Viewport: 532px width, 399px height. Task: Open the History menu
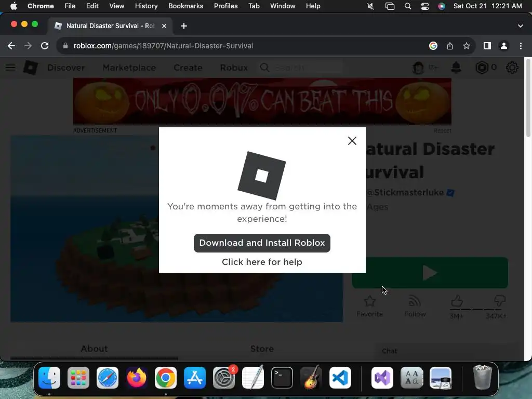coord(146,6)
